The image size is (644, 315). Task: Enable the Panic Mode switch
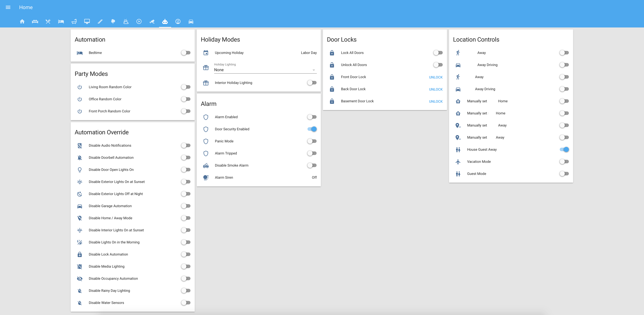[x=312, y=141]
